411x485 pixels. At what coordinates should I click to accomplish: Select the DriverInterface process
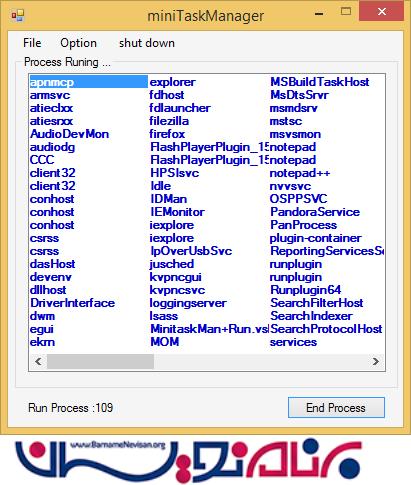[x=72, y=303]
